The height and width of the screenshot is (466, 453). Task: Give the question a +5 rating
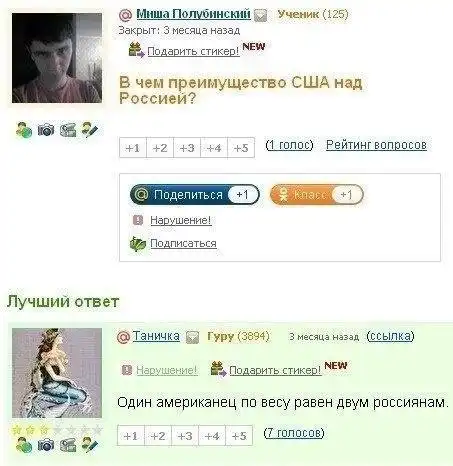point(241,148)
